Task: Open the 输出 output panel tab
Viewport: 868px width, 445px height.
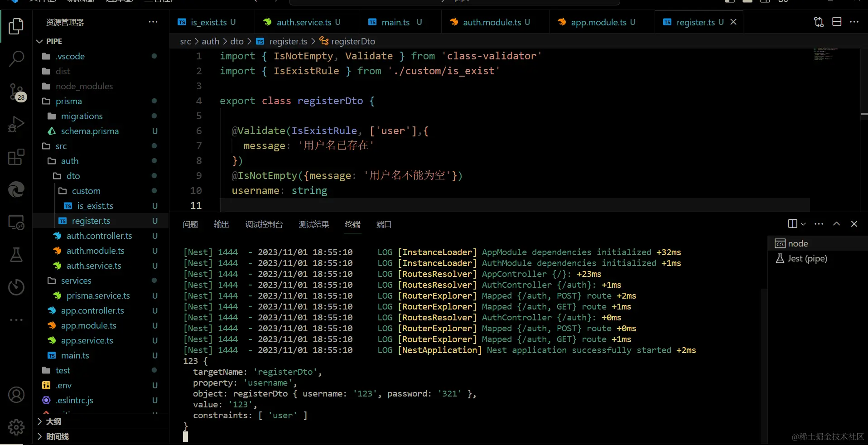Action: 222,224
